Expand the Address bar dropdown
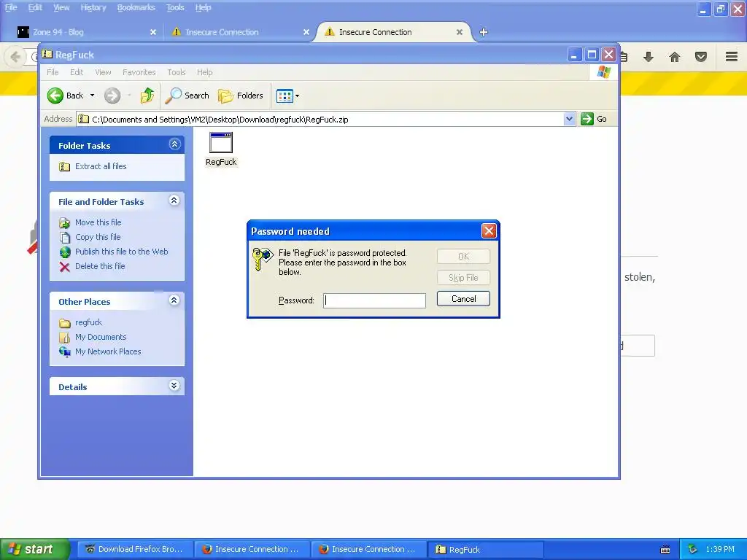 569,119
